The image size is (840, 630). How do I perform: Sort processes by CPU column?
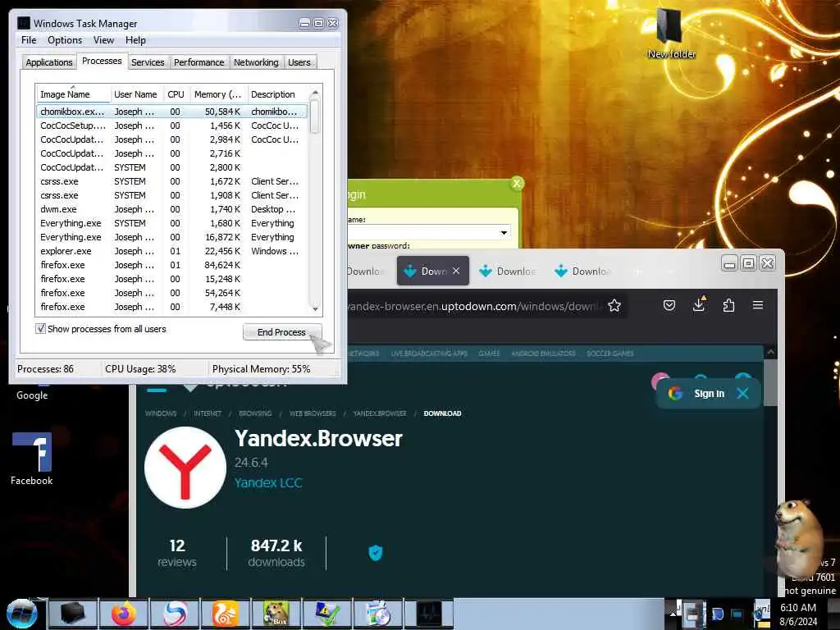click(176, 94)
